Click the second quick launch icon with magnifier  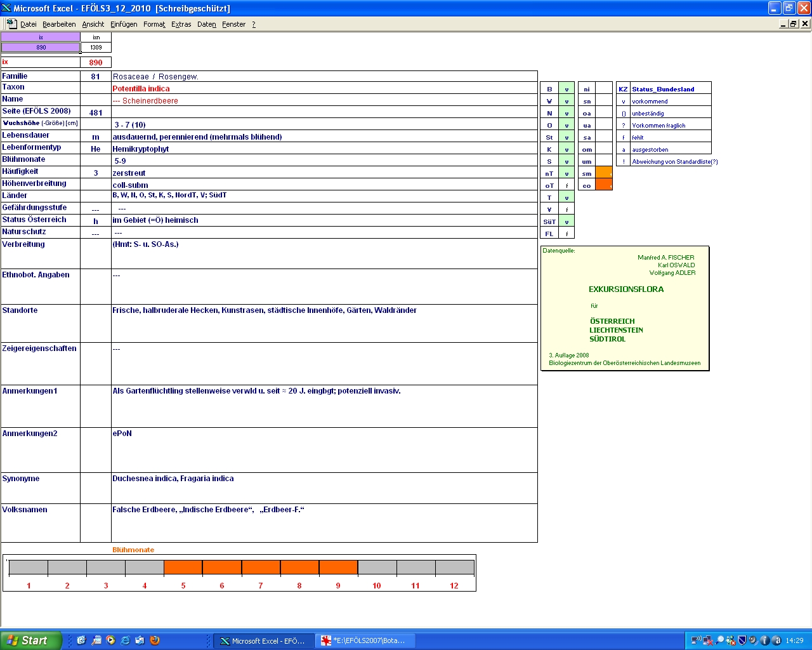(96, 640)
